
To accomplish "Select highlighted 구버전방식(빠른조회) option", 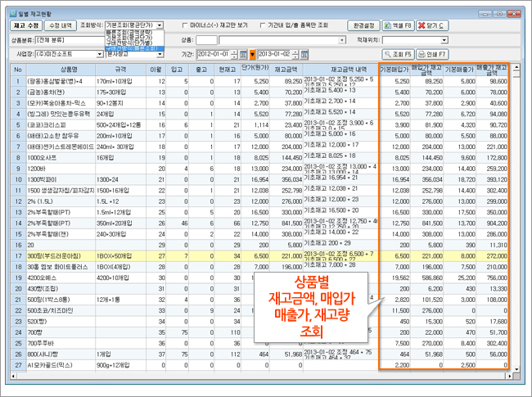I will click(x=134, y=48).
